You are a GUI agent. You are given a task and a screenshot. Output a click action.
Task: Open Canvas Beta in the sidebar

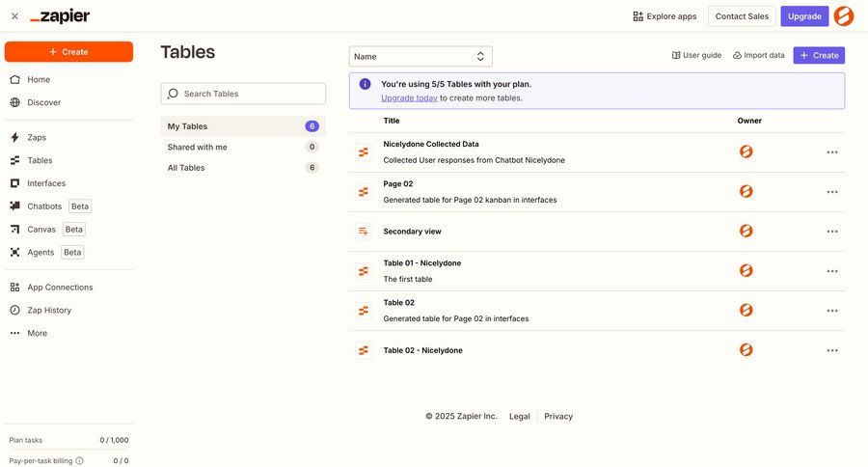point(47,230)
